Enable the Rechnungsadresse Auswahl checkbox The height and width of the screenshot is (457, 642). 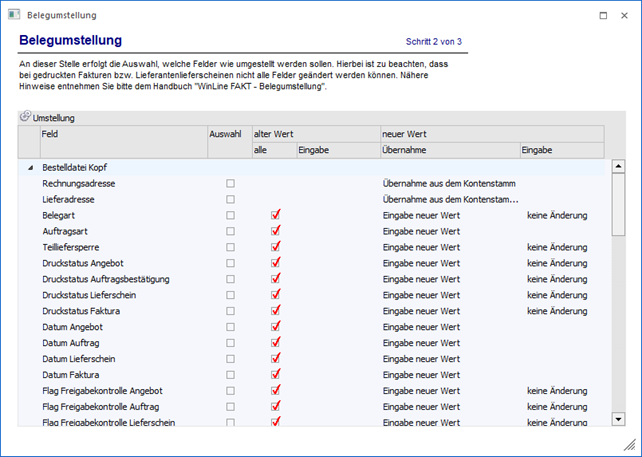tap(230, 184)
